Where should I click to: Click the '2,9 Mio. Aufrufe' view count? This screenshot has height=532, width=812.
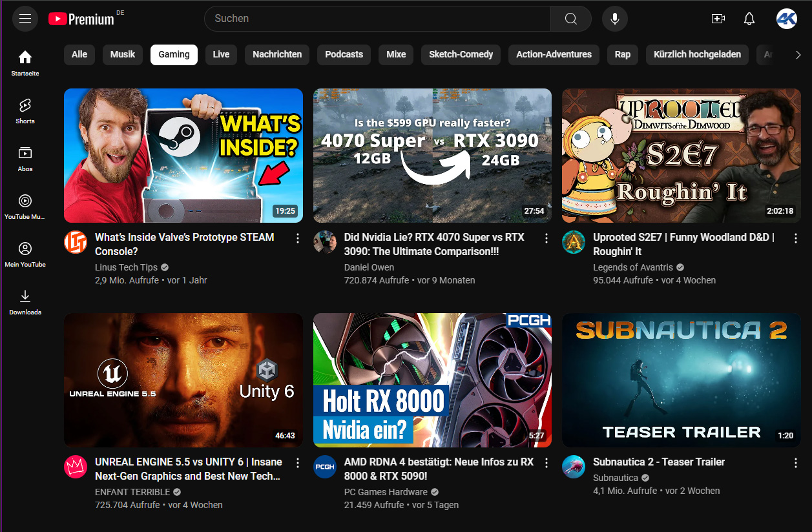point(127,280)
